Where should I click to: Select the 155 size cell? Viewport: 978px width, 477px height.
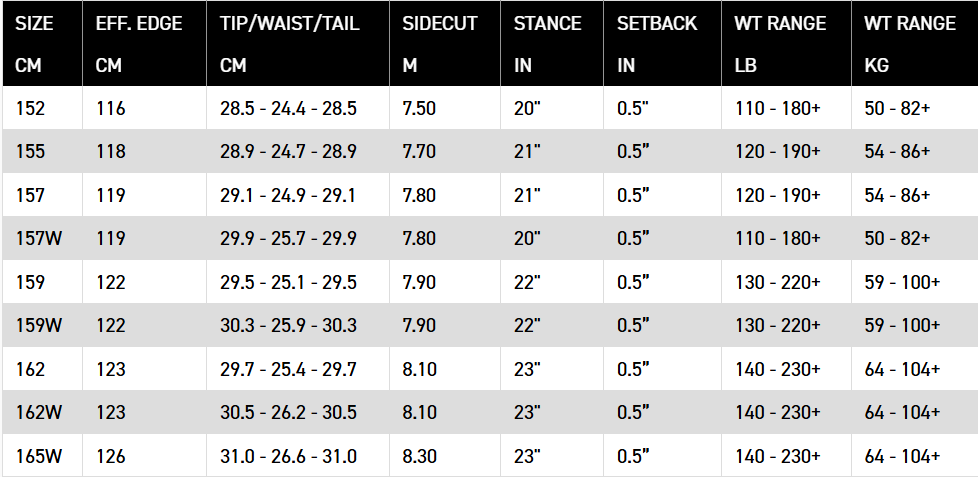[x=30, y=152]
